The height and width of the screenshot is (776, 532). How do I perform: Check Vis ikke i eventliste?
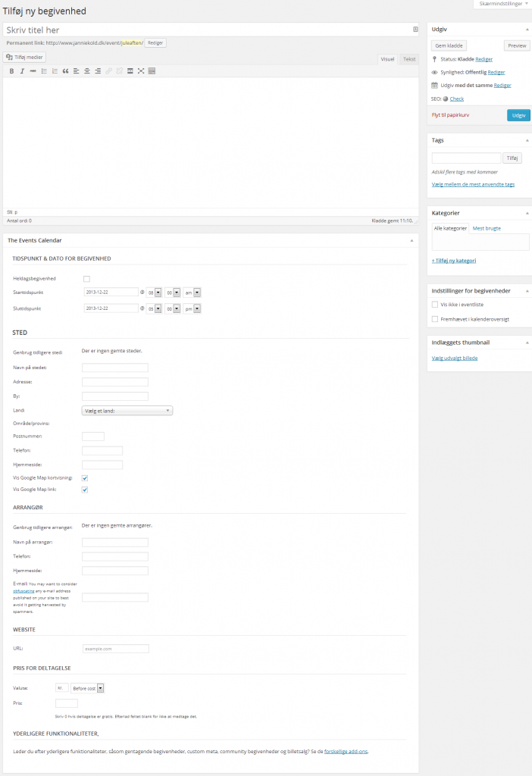[x=434, y=305]
